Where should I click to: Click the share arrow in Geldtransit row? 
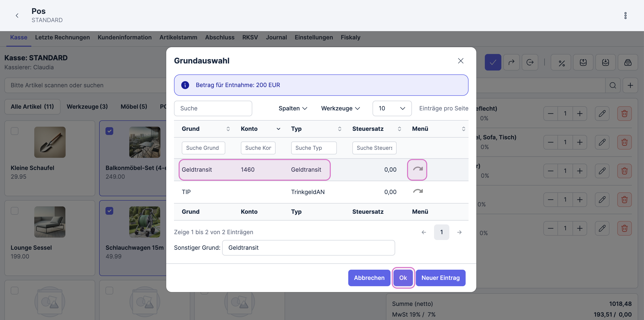[x=417, y=169]
